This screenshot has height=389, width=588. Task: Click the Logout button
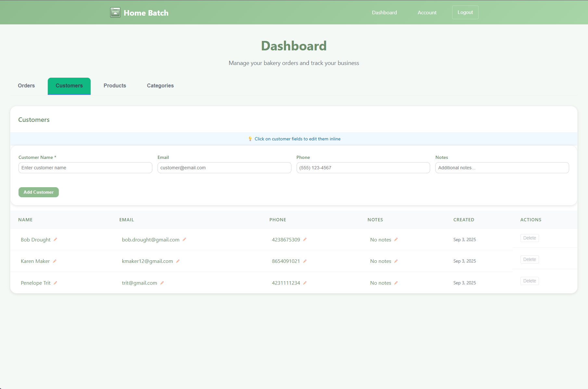[465, 12]
